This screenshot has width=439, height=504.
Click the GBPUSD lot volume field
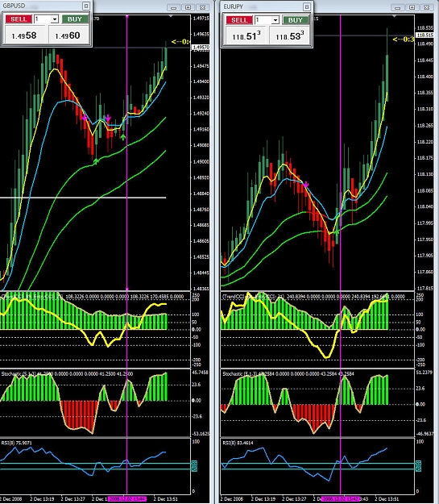point(43,19)
